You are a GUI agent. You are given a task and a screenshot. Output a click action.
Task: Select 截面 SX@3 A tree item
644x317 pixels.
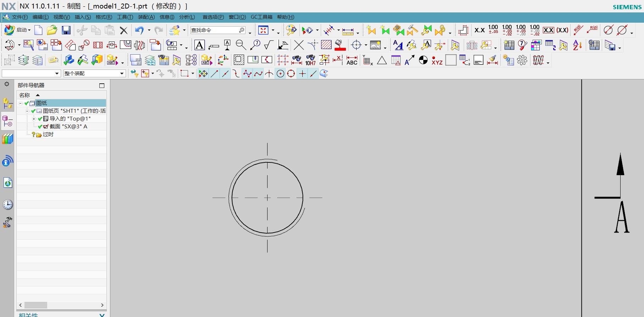pos(68,127)
